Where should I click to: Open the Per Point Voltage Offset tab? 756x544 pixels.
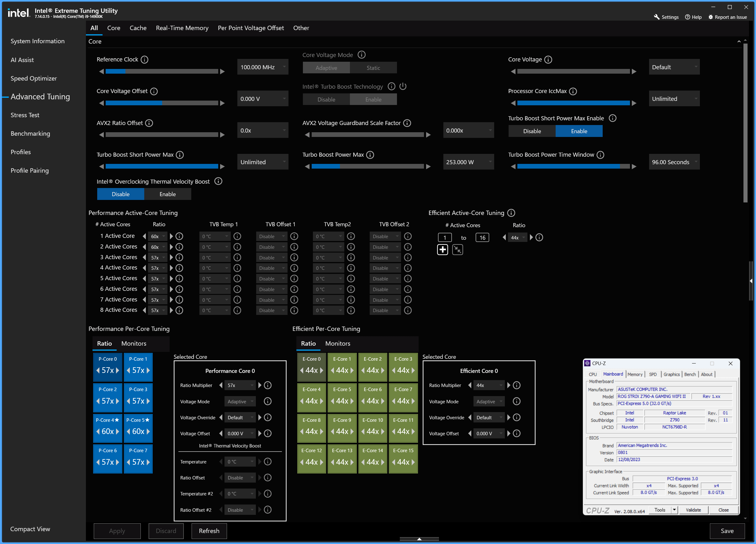coord(251,28)
